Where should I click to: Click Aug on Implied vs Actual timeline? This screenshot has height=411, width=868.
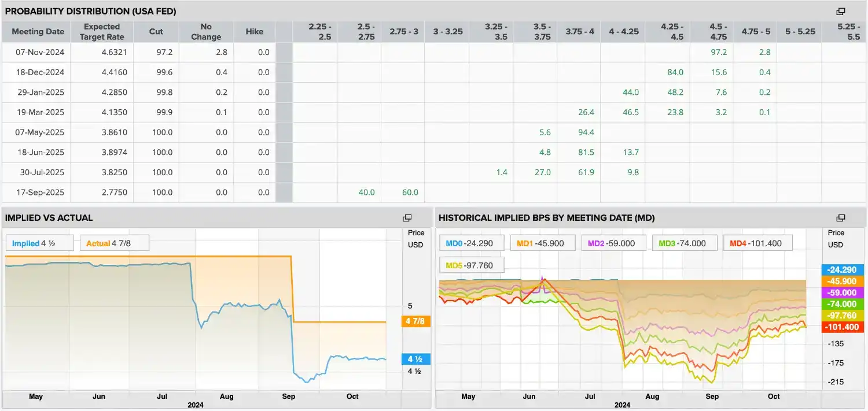[226, 397]
